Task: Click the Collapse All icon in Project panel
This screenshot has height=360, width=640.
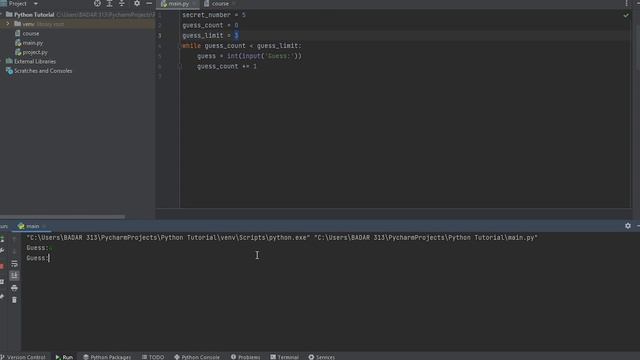Action: [x=122, y=4]
